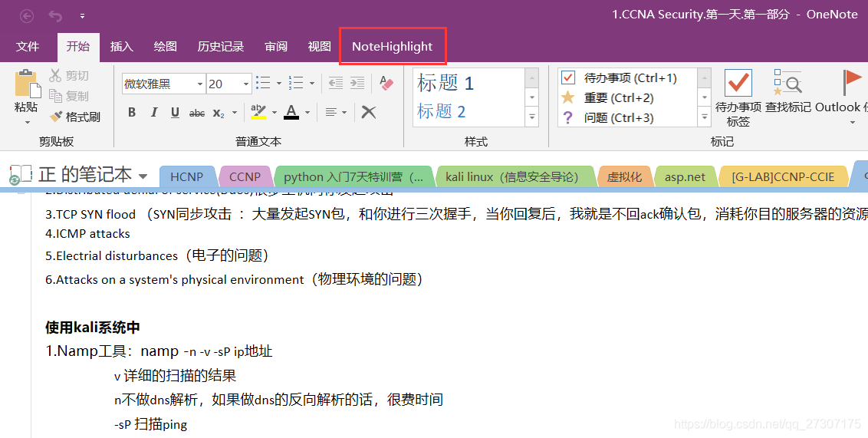The height and width of the screenshot is (438, 868).
Task: Apply the 标题 2 style
Action: point(441,111)
